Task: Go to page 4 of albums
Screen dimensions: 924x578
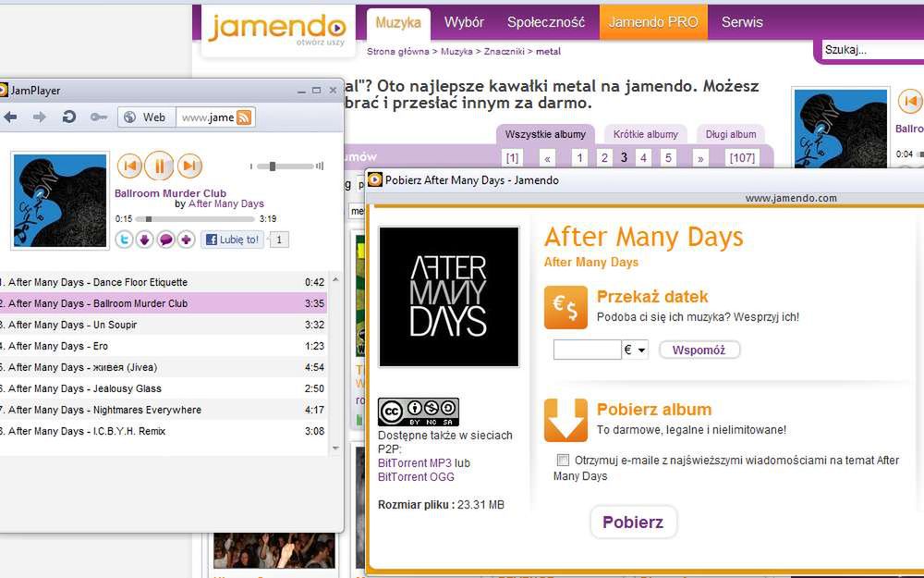Action: pos(643,158)
